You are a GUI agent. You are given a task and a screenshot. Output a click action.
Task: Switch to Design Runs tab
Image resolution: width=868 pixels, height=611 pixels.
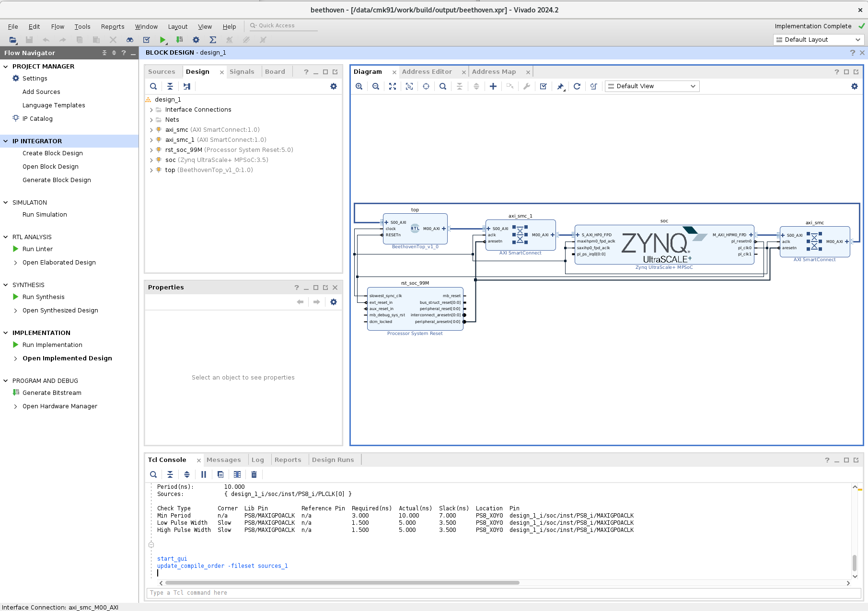pos(333,460)
